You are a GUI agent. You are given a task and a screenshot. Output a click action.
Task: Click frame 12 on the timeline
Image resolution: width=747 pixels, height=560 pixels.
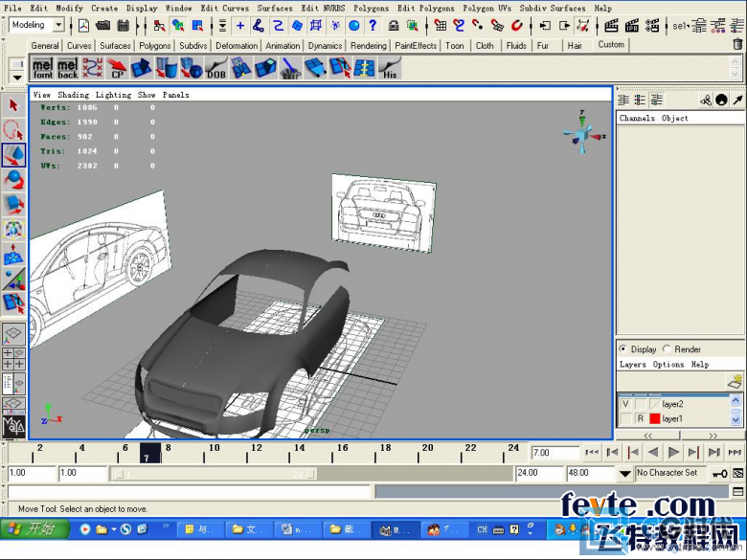tap(257, 453)
